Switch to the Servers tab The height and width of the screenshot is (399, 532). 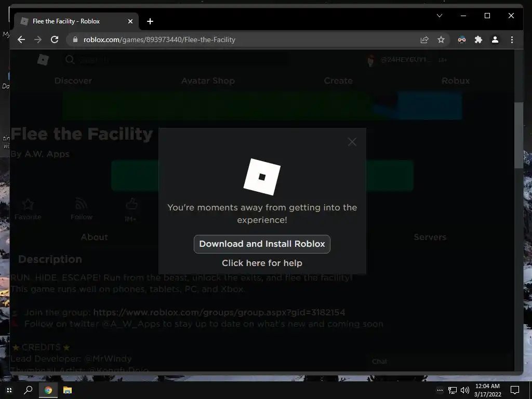(x=430, y=237)
